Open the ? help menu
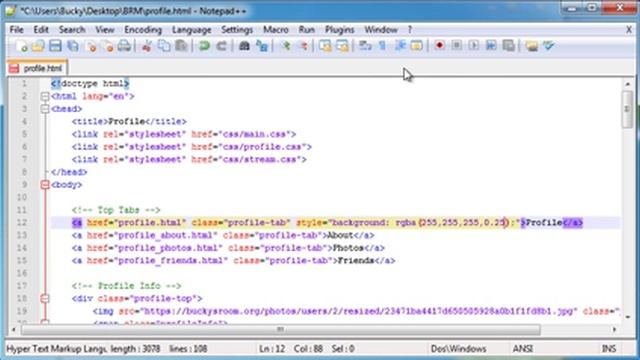Image resolution: width=640 pixels, height=360 pixels. pos(410,30)
